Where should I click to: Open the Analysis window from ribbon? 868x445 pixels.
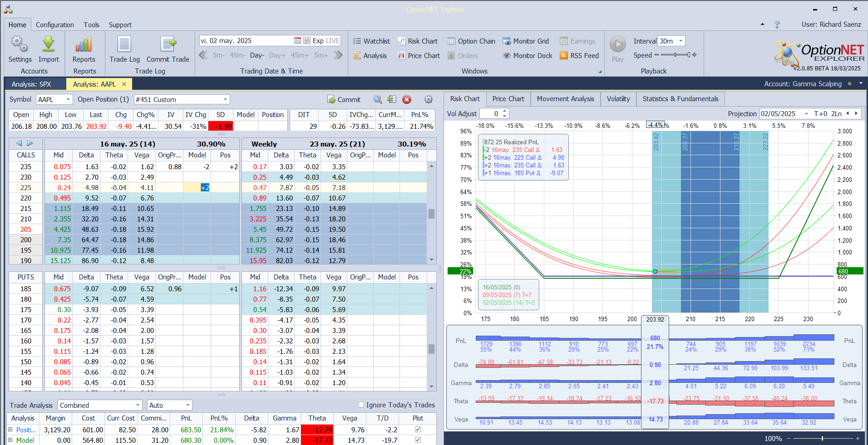(370, 56)
